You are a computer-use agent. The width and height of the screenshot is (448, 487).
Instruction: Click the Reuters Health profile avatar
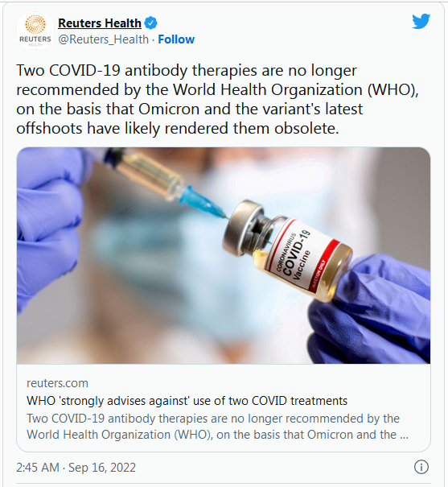click(x=35, y=31)
